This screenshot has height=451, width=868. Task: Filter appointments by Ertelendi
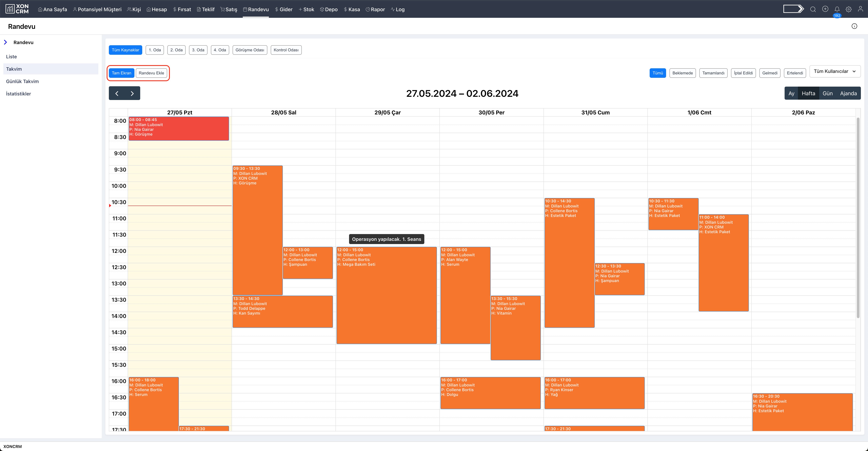(x=795, y=73)
